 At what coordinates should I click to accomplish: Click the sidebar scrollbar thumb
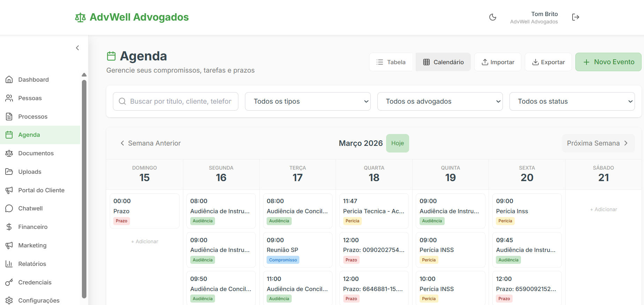click(84, 189)
